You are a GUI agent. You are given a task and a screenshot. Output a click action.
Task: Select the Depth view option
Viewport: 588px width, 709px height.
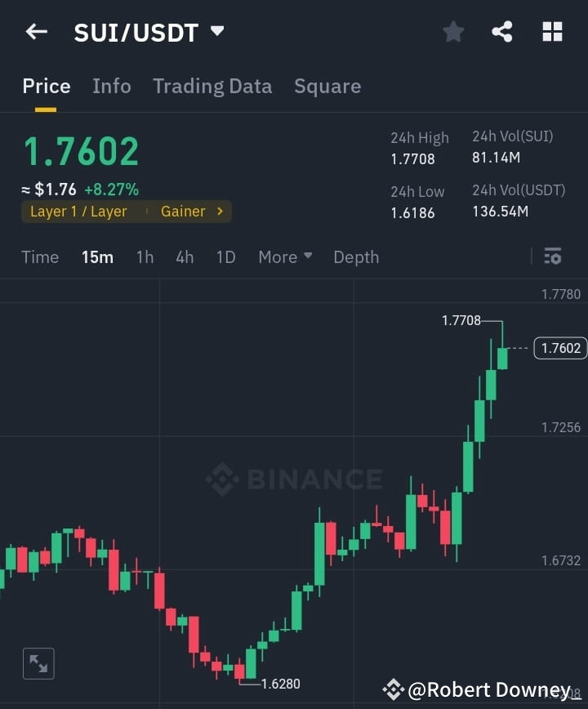coord(356,256)
